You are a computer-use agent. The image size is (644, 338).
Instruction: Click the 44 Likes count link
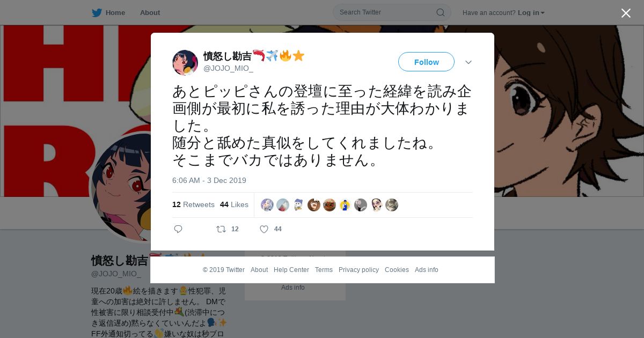click(x=234, y=204)
